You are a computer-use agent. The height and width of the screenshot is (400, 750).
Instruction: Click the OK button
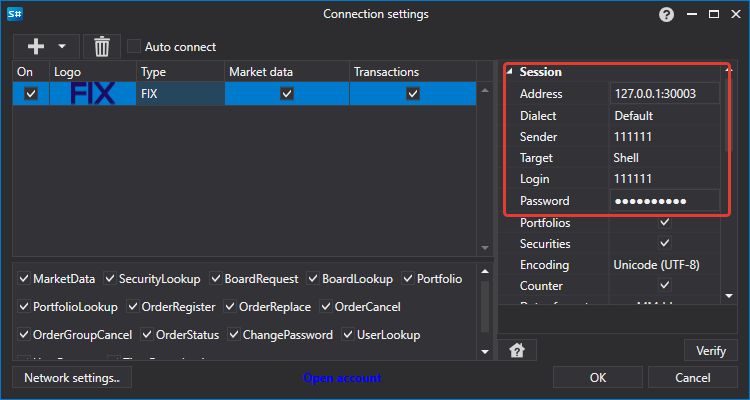(597, 378)
